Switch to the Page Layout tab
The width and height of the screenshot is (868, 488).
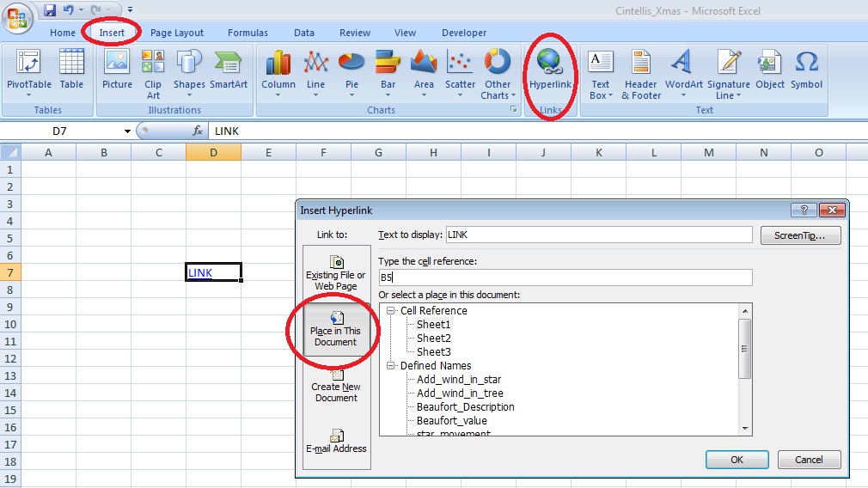click(x=177, y=33)
